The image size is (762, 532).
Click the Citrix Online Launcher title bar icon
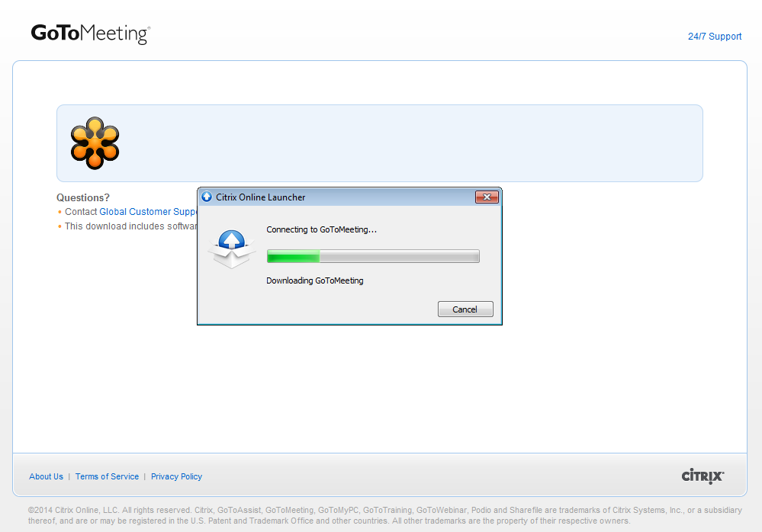(x=207, y=197)
